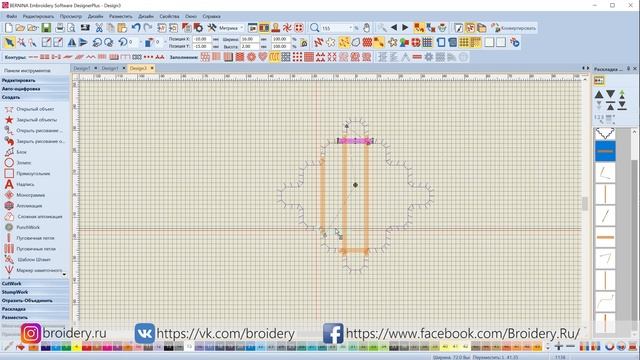Select the yellow thread color swatch
This screenshot has width=640, height=360.
(76, 347)
